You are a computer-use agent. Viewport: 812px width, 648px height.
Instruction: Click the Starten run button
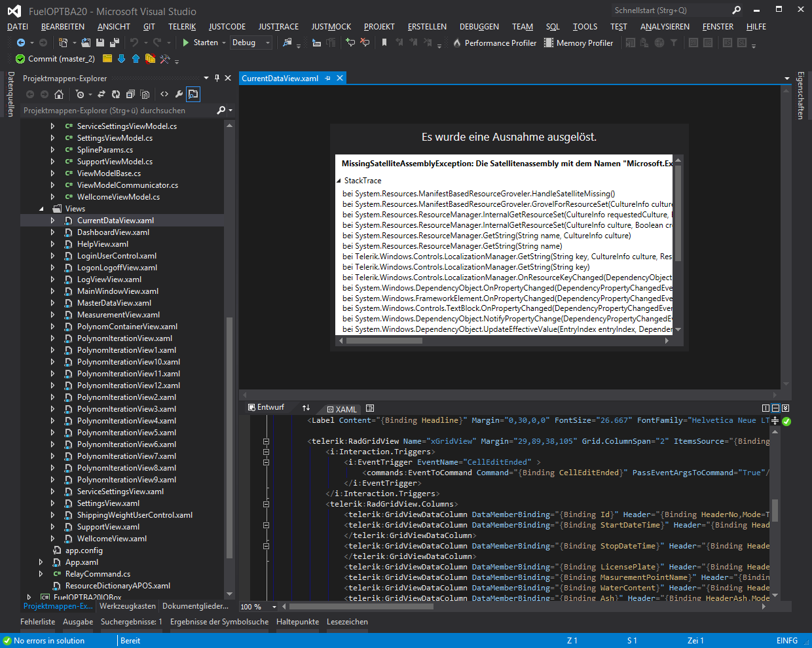200,43
